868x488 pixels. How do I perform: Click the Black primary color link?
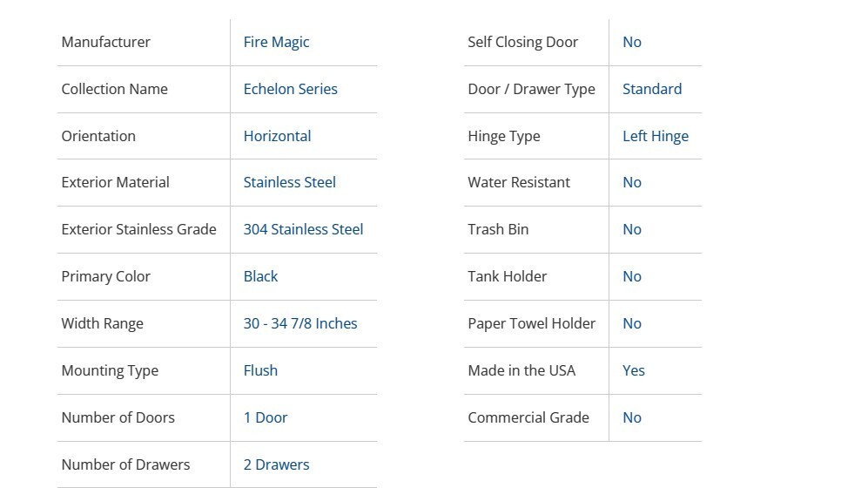(x=260, y=276)
